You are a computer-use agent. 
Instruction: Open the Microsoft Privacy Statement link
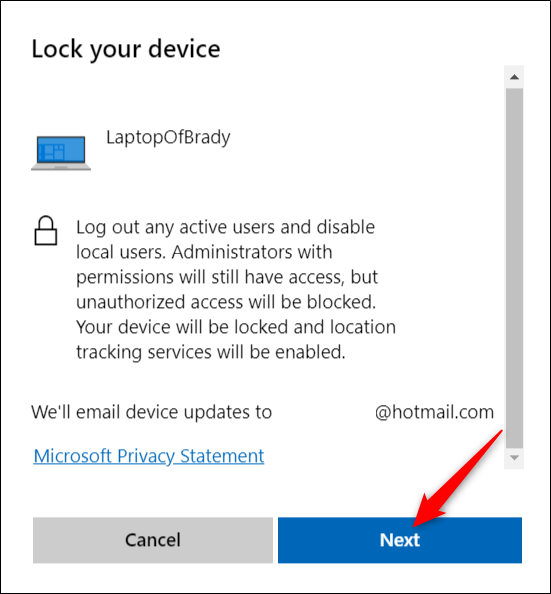tap(149, 456)
